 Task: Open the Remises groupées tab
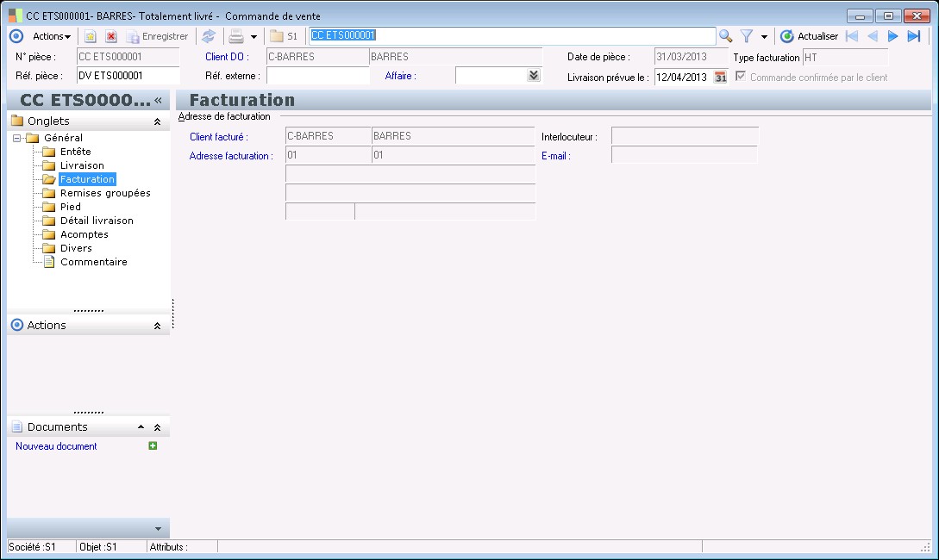[x=105, y=193]
